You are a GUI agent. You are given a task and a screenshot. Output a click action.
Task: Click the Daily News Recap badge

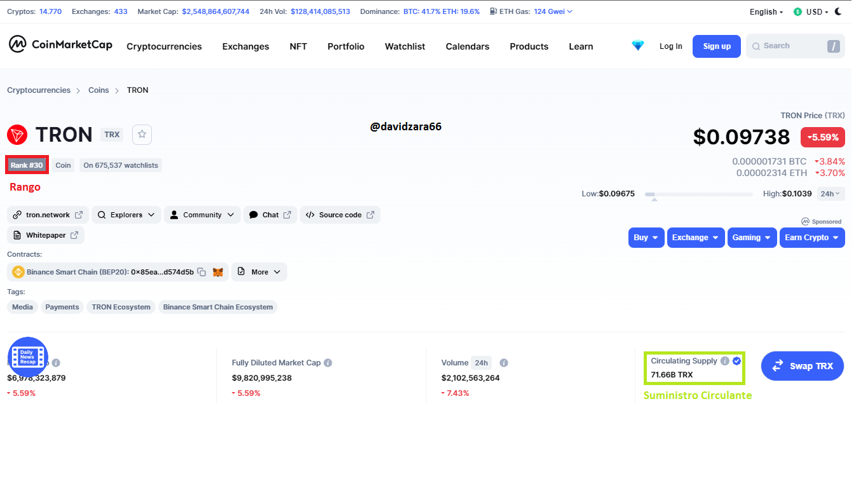coord(27,356)
